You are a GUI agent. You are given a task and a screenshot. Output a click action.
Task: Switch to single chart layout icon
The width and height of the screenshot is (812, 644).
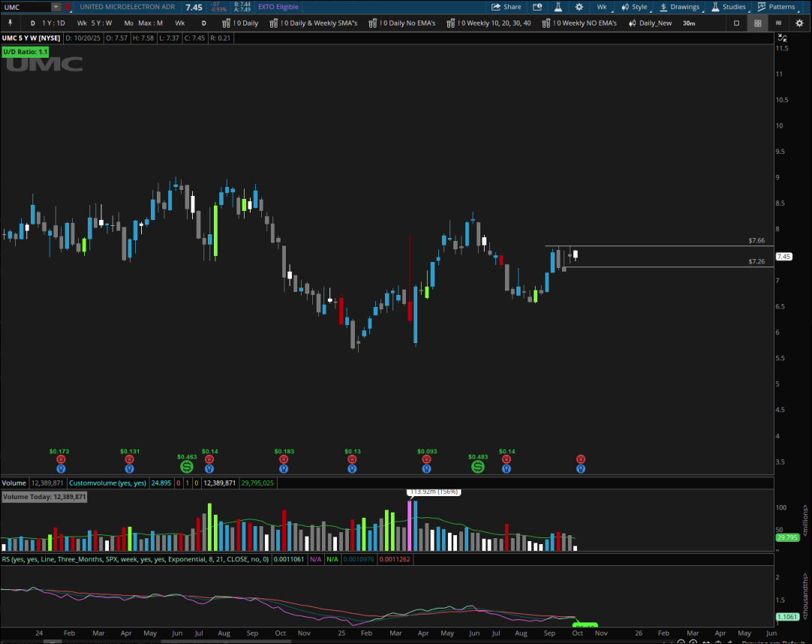736,23
